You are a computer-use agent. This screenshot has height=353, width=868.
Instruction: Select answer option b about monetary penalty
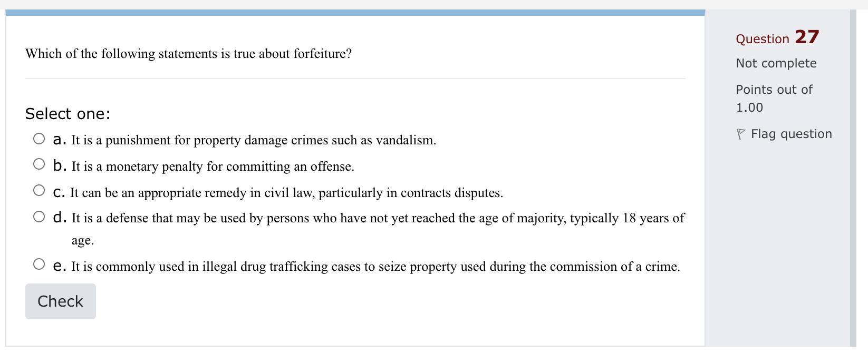[39, 164]
